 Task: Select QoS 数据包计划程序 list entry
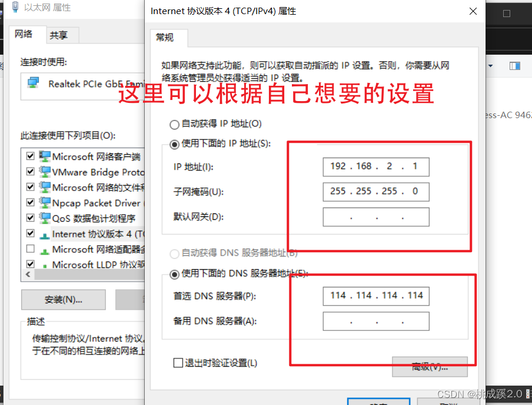pyautogui.click(x=94, y=218)
